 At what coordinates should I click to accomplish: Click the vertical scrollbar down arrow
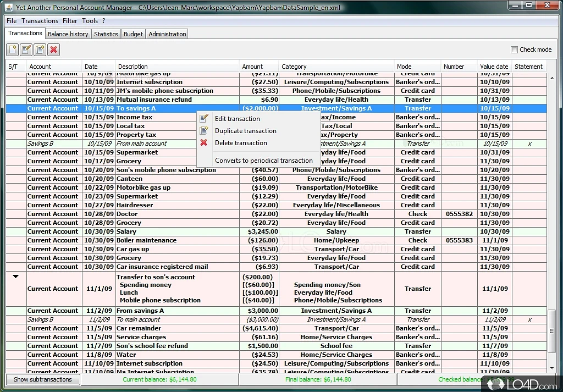[x=552, y=368]
